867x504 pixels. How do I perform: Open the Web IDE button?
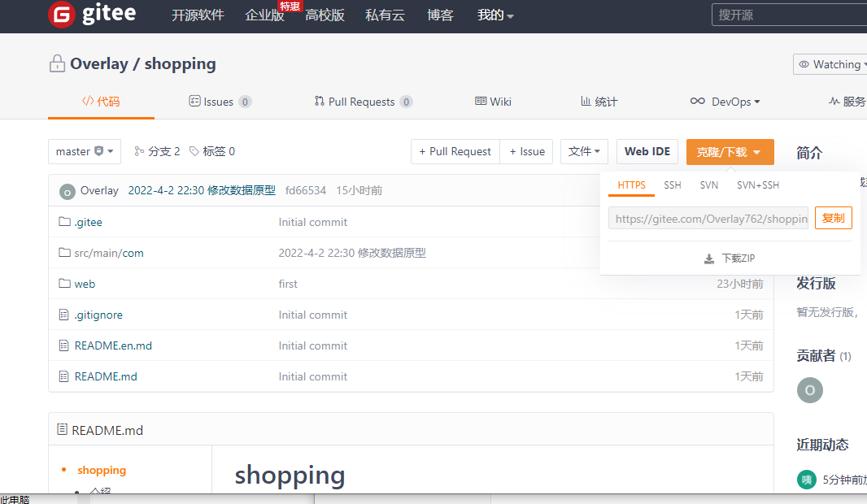[647, 151]
